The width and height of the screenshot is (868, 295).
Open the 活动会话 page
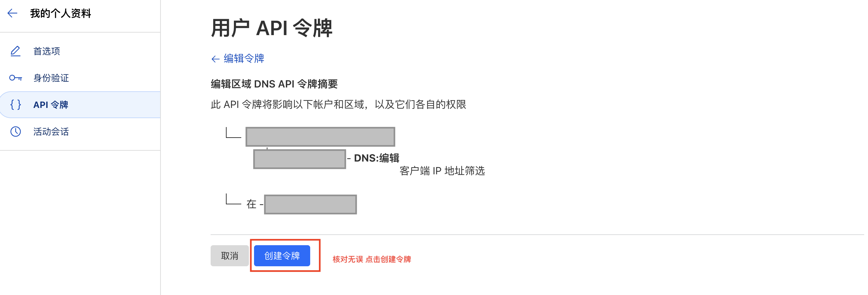tap(51, 132)
